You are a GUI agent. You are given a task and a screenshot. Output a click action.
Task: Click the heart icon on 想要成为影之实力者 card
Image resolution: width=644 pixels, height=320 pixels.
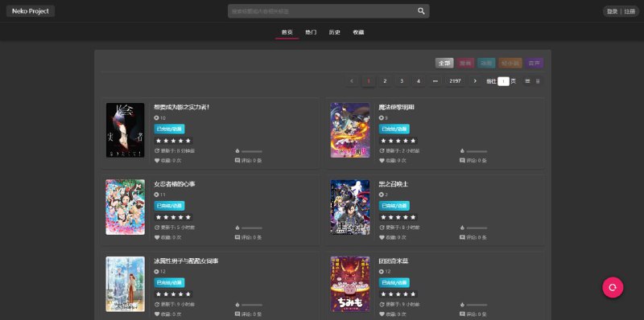[x=156, y=161]
